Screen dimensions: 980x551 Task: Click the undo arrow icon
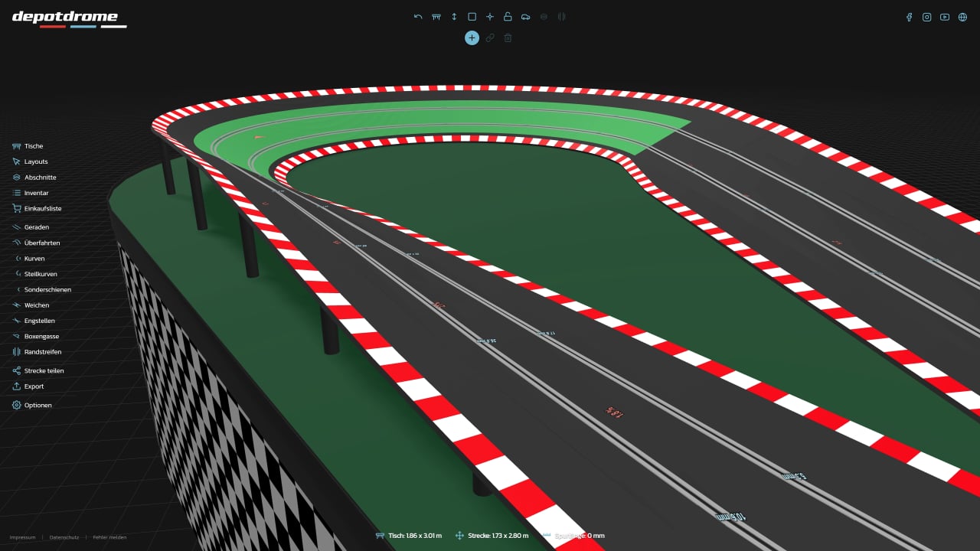[418, 16]
